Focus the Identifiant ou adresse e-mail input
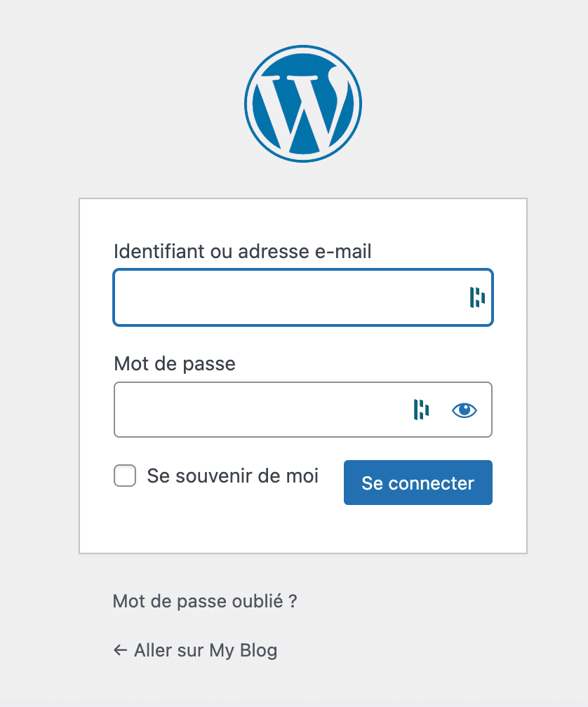Image resolution: width=588 pixels, height=707 pixels. point(303,297)
